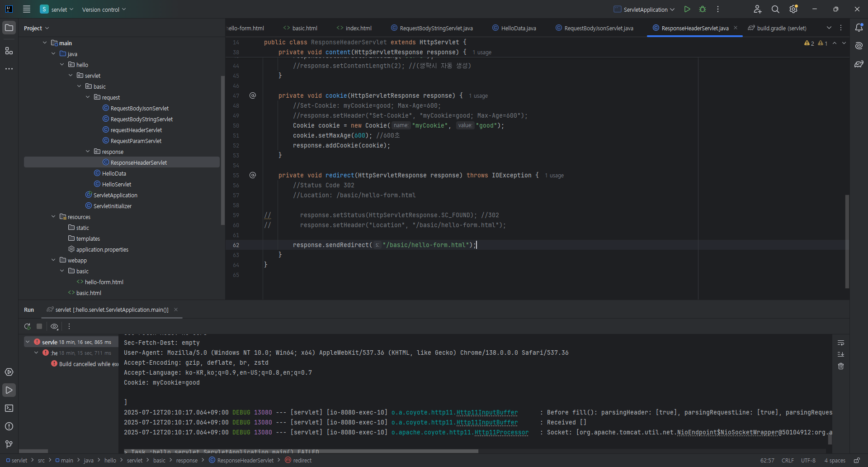Switch to RequestBodyStringServlet.java tab

click(432, 28)
